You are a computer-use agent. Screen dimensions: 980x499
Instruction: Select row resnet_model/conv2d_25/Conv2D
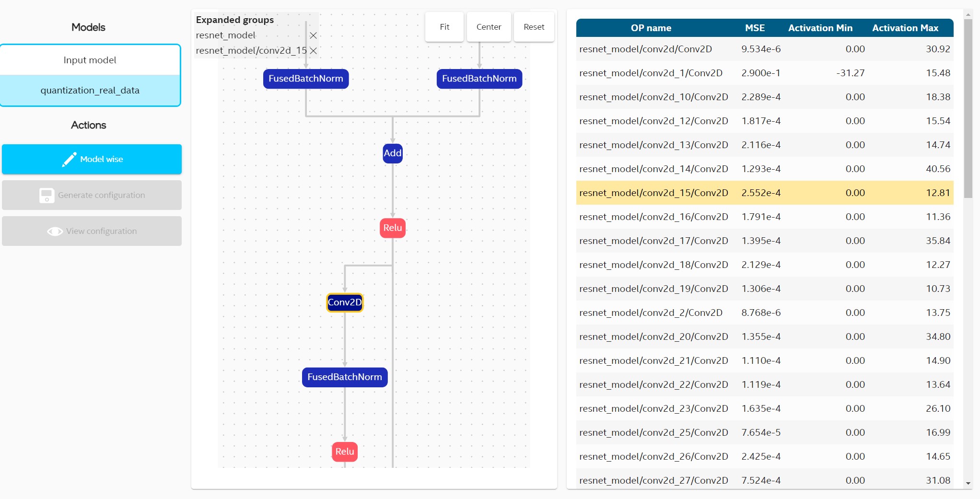coord(765,432)
